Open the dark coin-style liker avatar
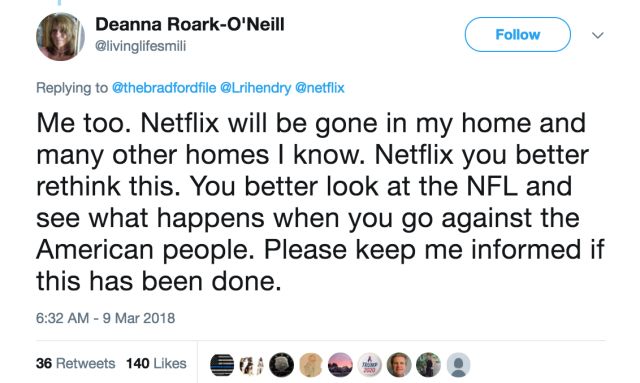This screenshot has height=383, width=640. (x=281, y=365)
